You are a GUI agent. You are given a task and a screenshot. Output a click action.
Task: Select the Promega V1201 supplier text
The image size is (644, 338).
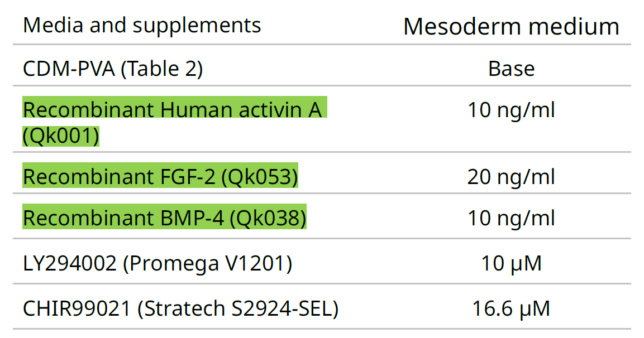click(x=207, y=263)
